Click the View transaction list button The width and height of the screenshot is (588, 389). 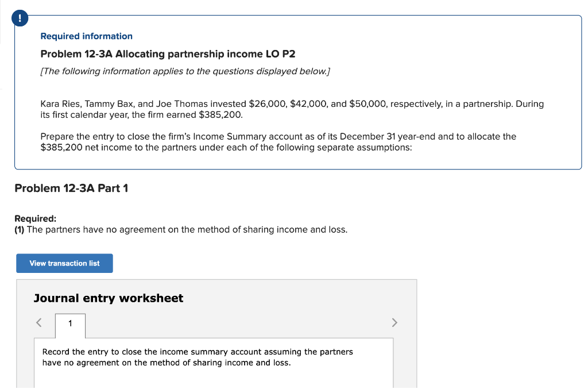(x=64, y=263)
